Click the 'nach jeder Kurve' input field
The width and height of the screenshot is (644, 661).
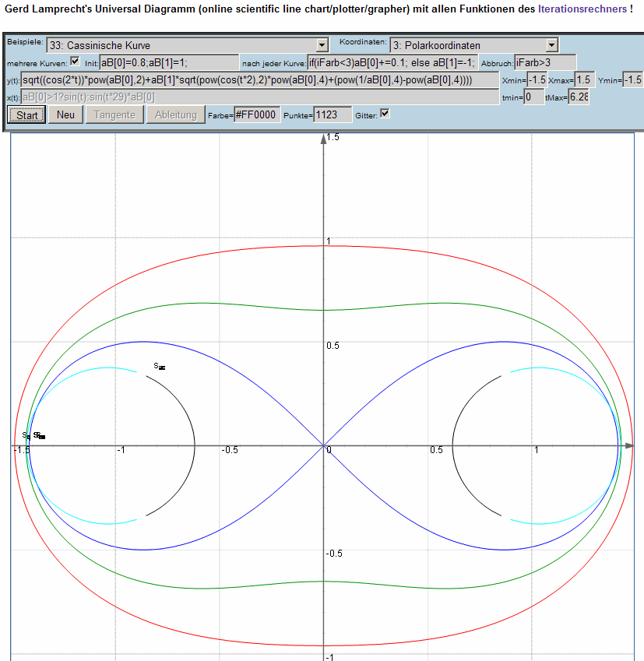click(392, 63)
